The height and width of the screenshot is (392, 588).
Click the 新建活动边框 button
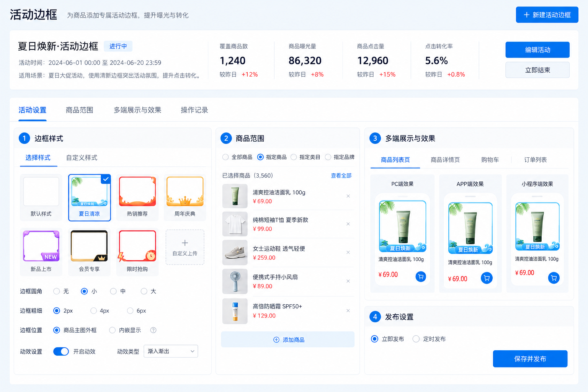[547, 15]
